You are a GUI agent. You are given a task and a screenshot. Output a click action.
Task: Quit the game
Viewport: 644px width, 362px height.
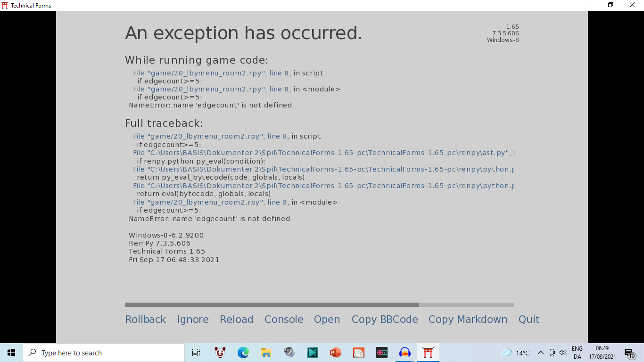[529, 319]
